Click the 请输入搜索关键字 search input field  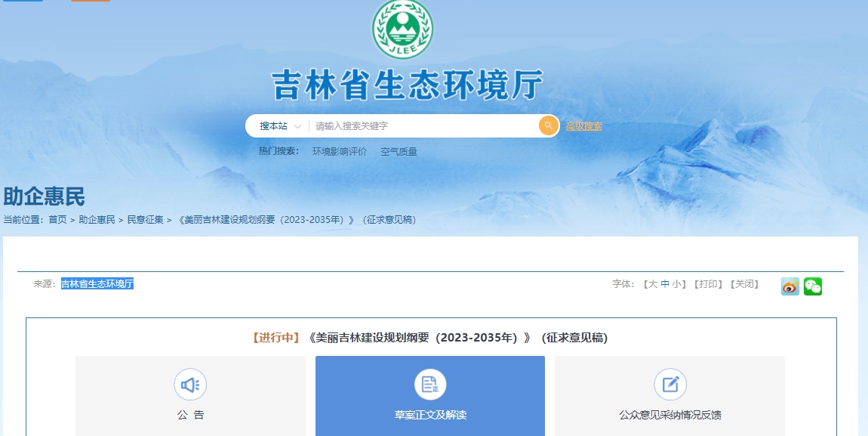[423, 126]
